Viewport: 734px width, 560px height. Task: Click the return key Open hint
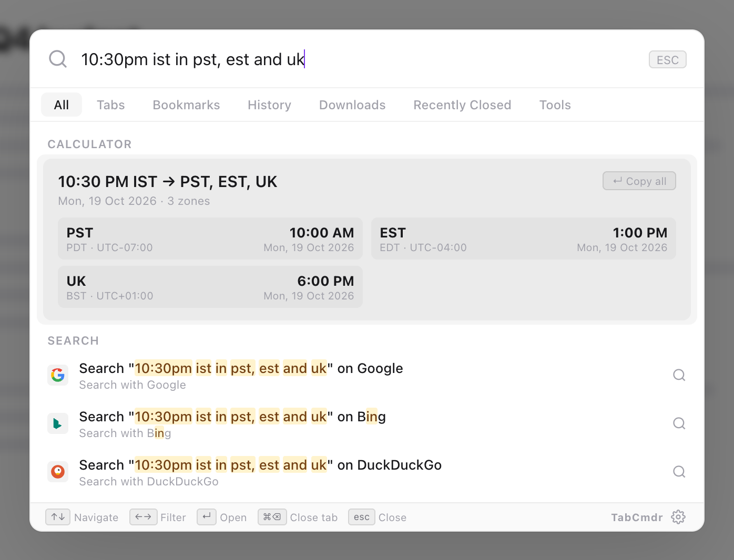point(207,517)
